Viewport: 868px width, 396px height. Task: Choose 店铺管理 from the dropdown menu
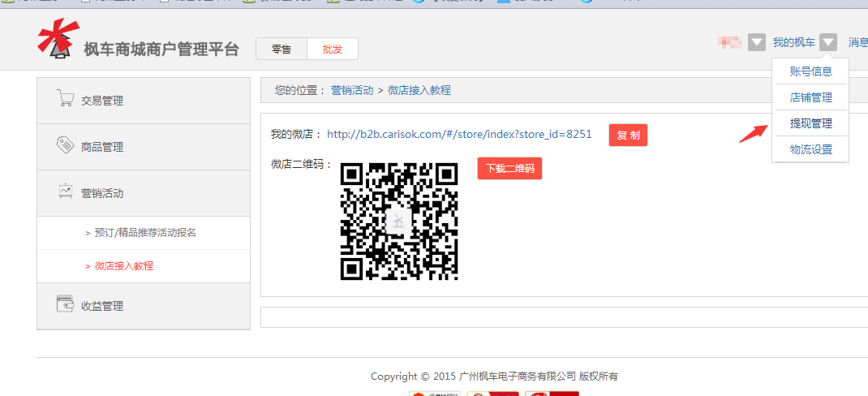pos(810,97)
